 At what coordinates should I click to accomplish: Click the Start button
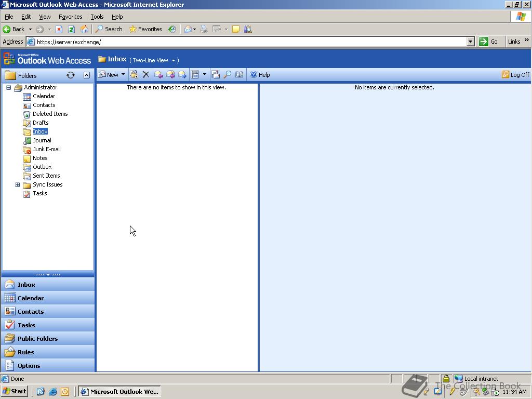pos(15,392)
